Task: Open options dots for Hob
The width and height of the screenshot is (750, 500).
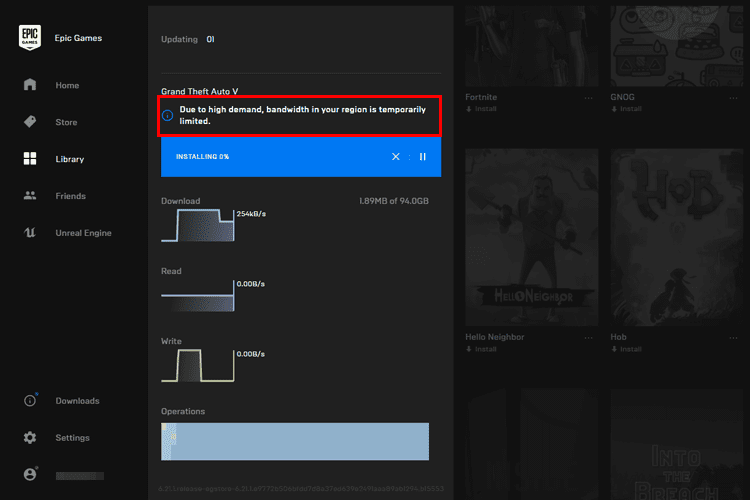Action: 733,338
